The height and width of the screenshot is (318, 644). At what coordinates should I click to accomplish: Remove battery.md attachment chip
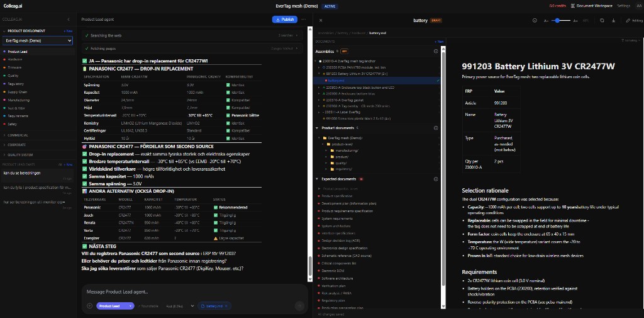pos(228,305)
